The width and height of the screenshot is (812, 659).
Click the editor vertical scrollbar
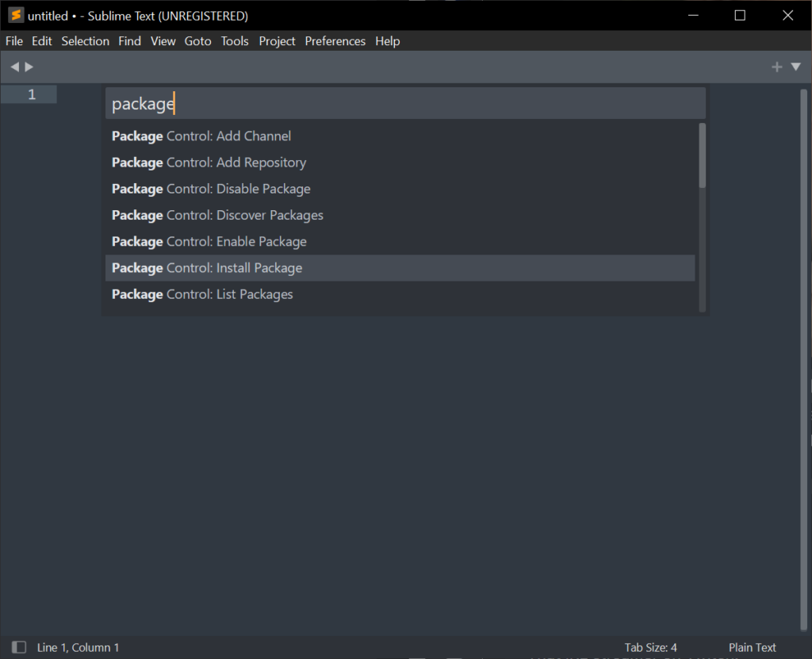pos(804,361)
